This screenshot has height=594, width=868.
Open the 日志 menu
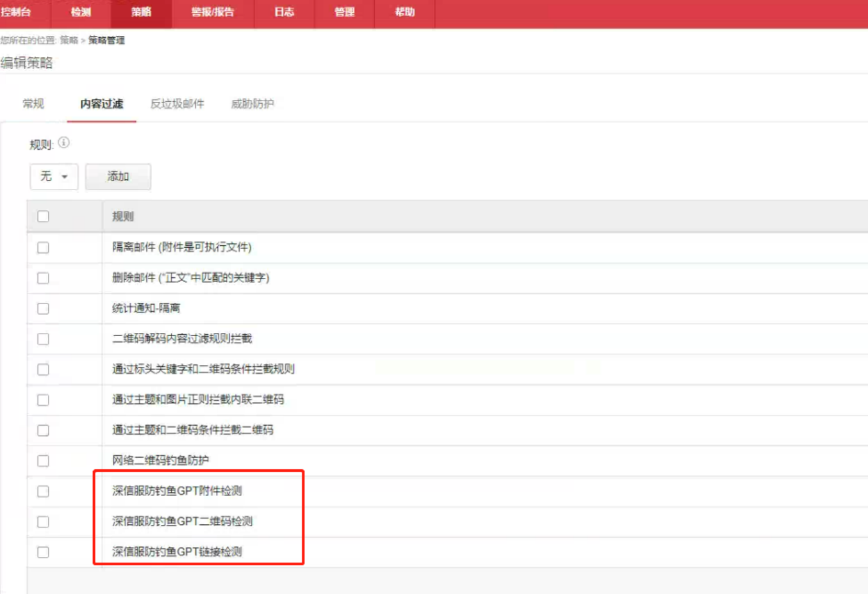(284, 12)
